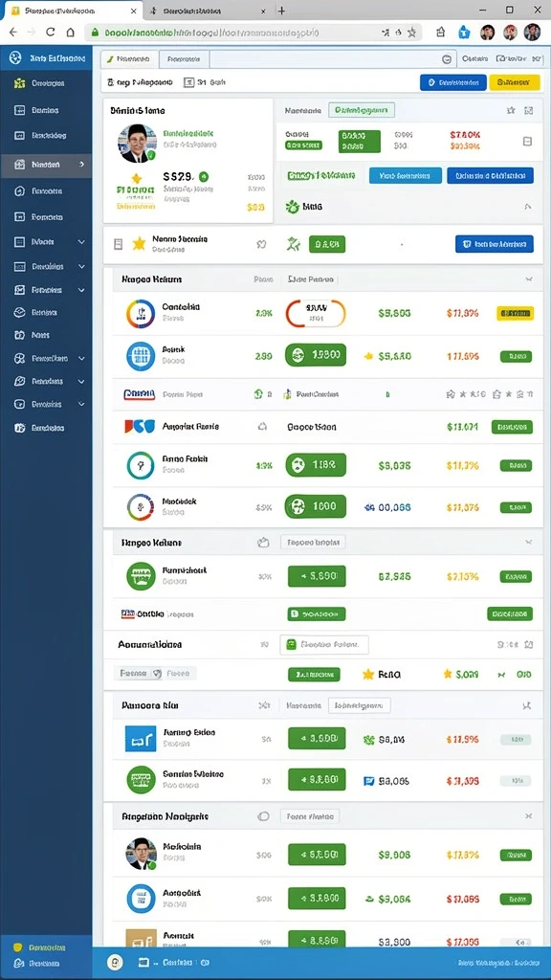Click the browser home icon
The image size is (551, 980).
tap(71, 32)
